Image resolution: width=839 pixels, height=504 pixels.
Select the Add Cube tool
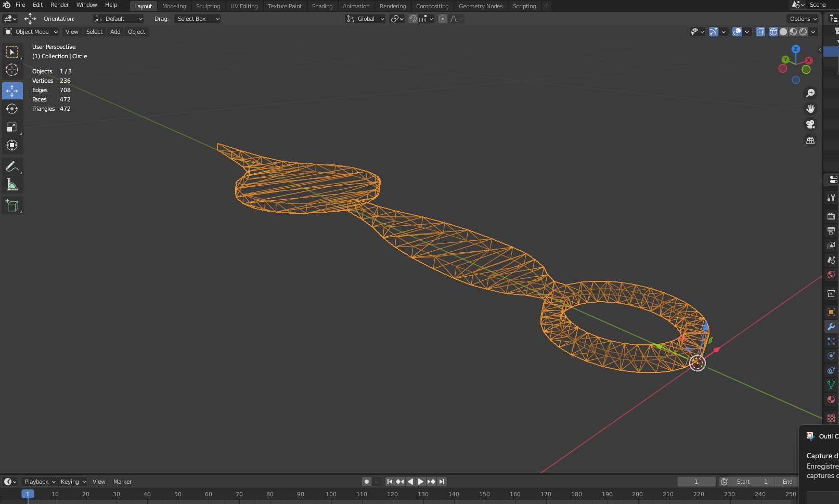[12, 205]
